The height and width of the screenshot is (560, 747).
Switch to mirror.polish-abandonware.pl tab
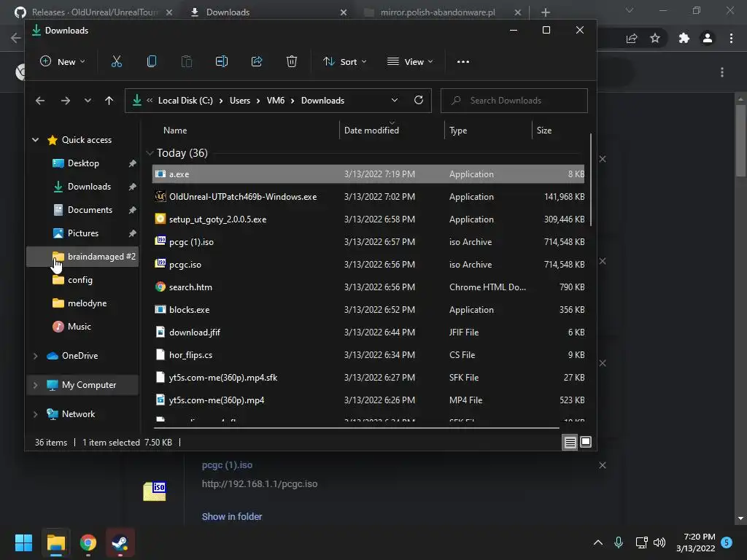[442, 12]
